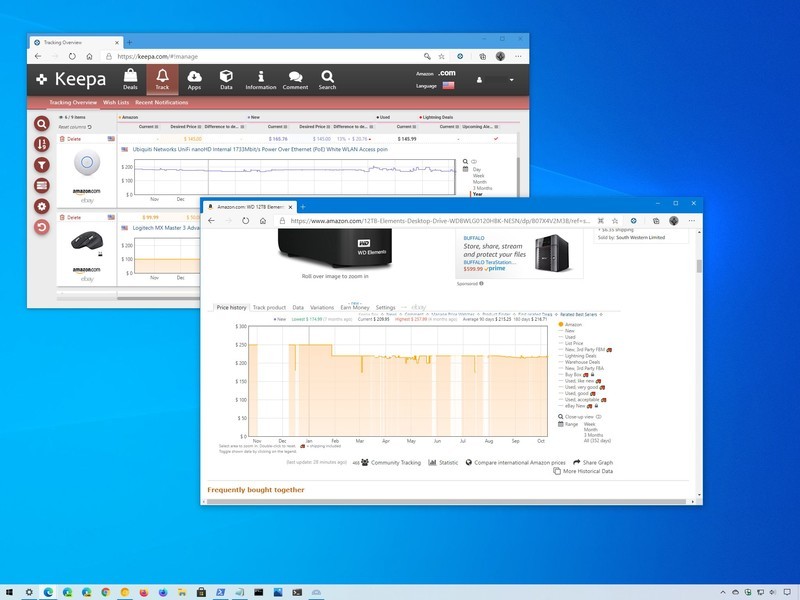Click the red sort order sidebar icon
The width and height of the screenshot is (800, 600).
pos(42,145)
